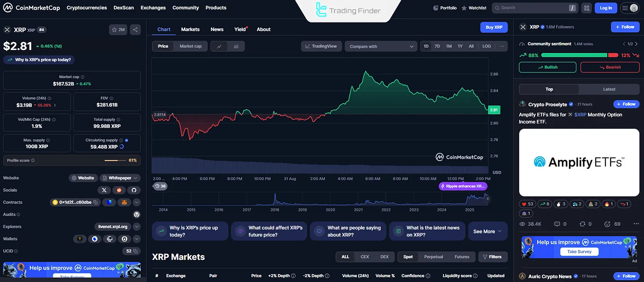
Task: Open XRP's Reddit social link
Action: (x=119, y=190)
